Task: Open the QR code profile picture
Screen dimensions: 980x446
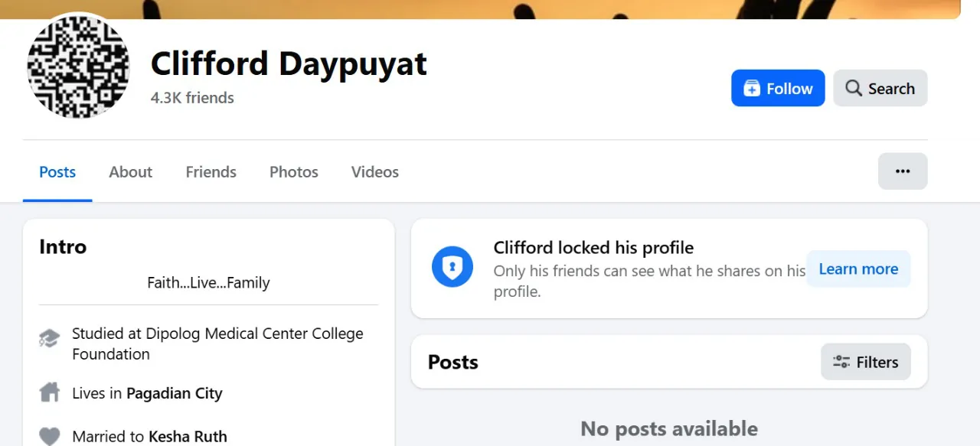Action: 77,67
